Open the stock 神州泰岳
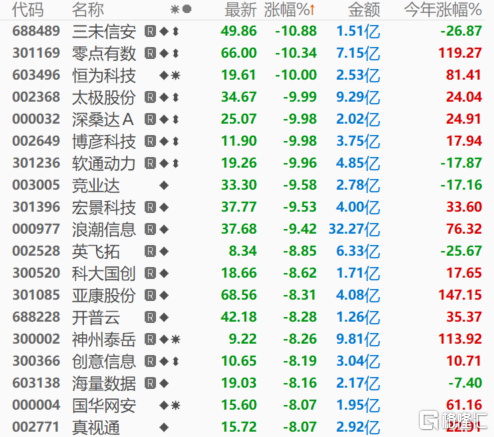 (x=104, y=339)
